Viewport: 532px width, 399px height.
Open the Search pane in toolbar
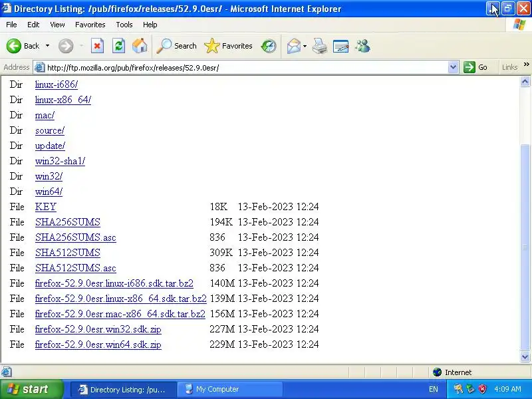pos(177,46)
